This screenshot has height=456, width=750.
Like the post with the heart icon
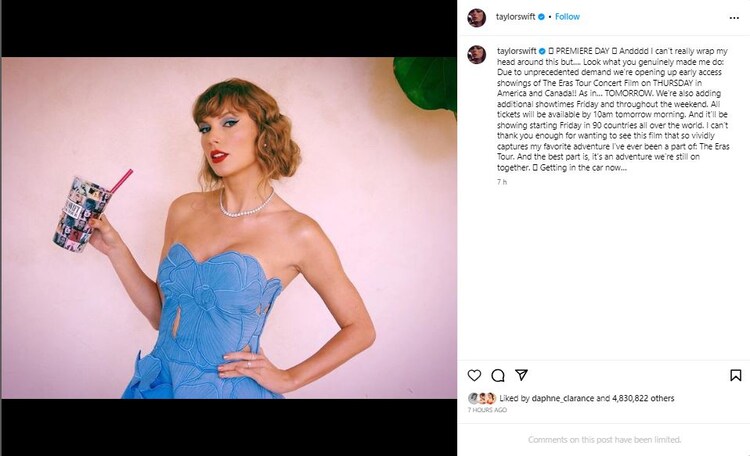pos(475,375)
